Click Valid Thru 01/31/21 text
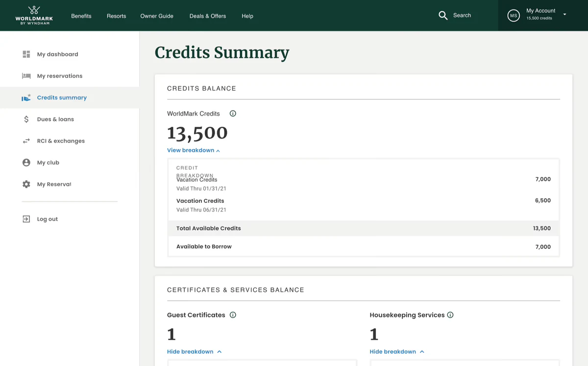Image resolution: width=588 pixels, height=366 pixels. click(x=201, y=189)
